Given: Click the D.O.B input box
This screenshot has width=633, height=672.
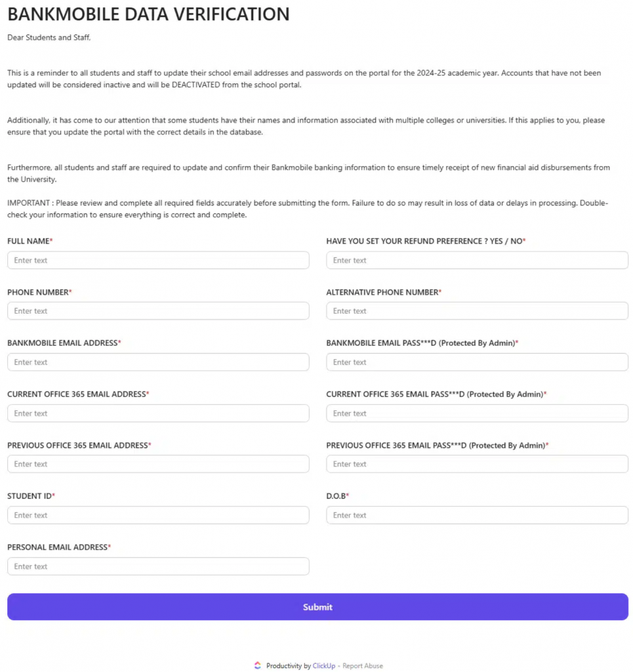Looking at the screenshot, I should pyautogui.click(x=476, y=515).
